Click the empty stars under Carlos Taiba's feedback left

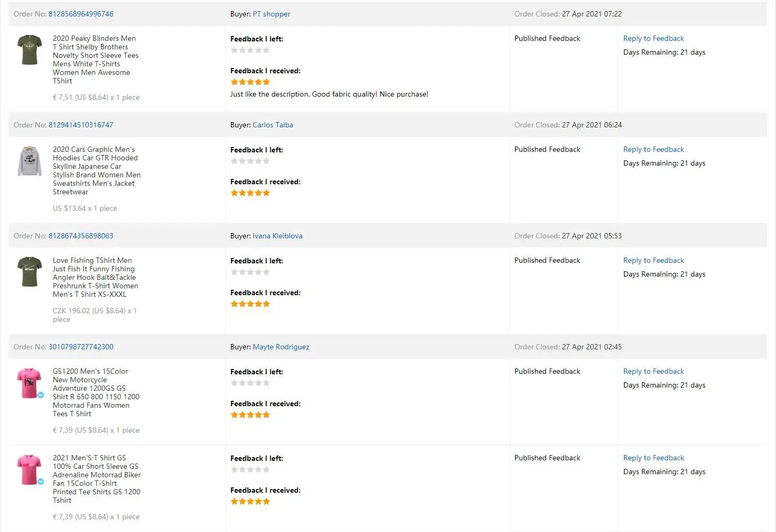click(x=250, y=161)
